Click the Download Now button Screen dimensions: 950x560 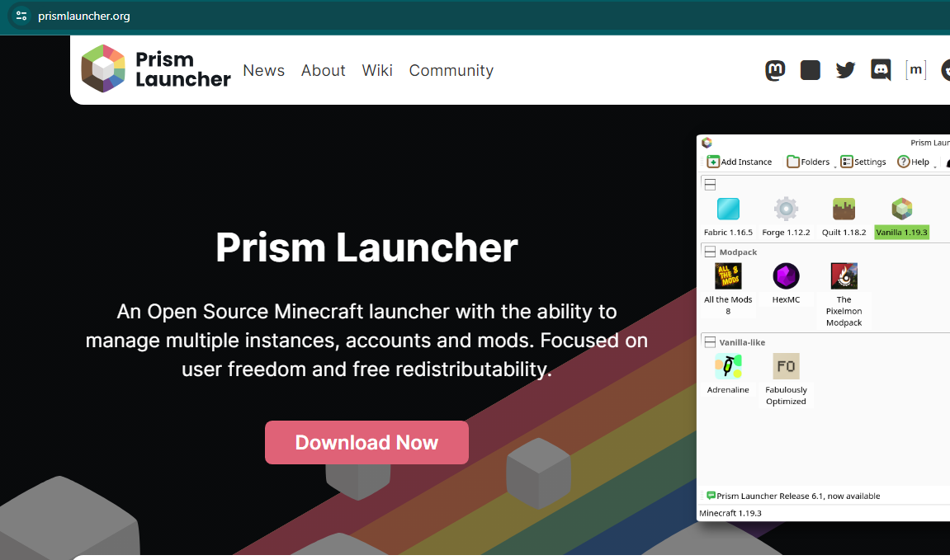point(366,442)
